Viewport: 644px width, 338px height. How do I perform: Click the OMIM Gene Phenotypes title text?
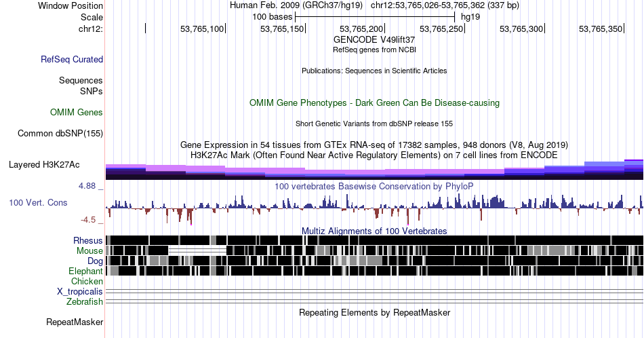tap(374, 102)
